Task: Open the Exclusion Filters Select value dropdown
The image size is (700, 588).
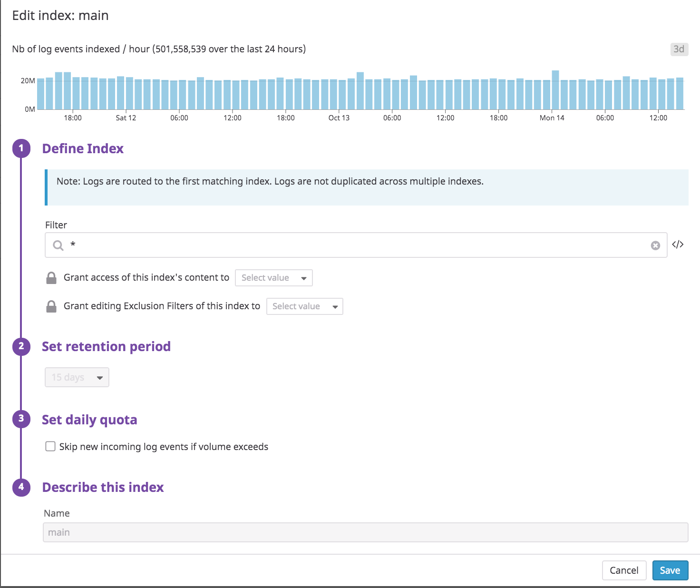Action: pos(304,306)
